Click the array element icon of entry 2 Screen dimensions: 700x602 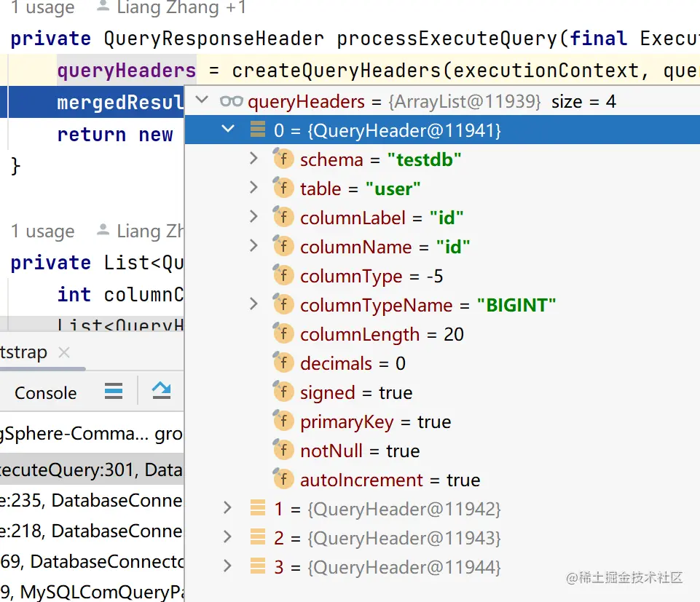[x=258, y=536]
